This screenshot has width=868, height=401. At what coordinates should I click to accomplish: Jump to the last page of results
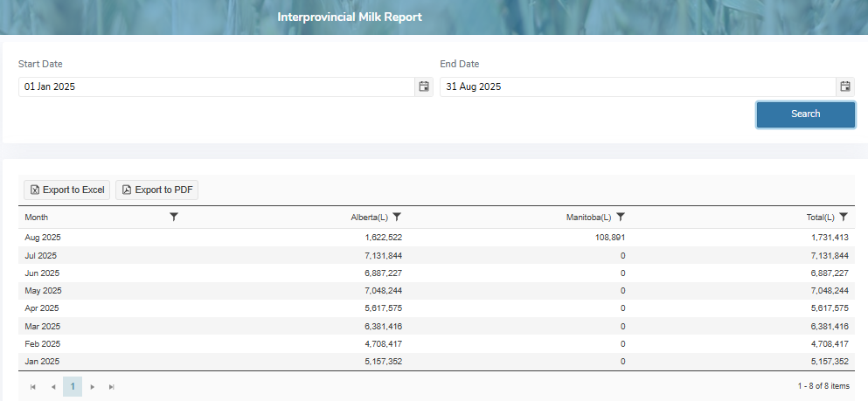[111, 386]
